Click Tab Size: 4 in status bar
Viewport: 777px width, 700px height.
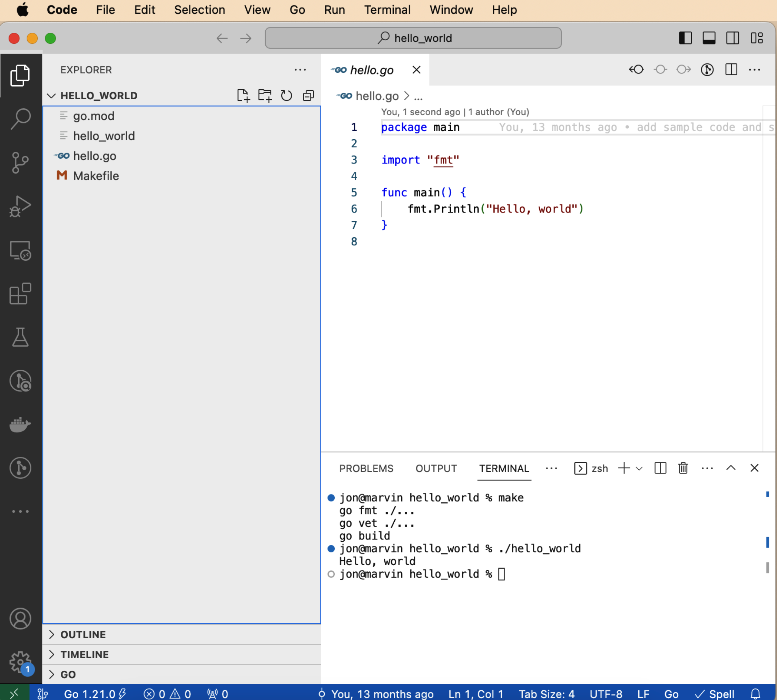click(547, 694)
